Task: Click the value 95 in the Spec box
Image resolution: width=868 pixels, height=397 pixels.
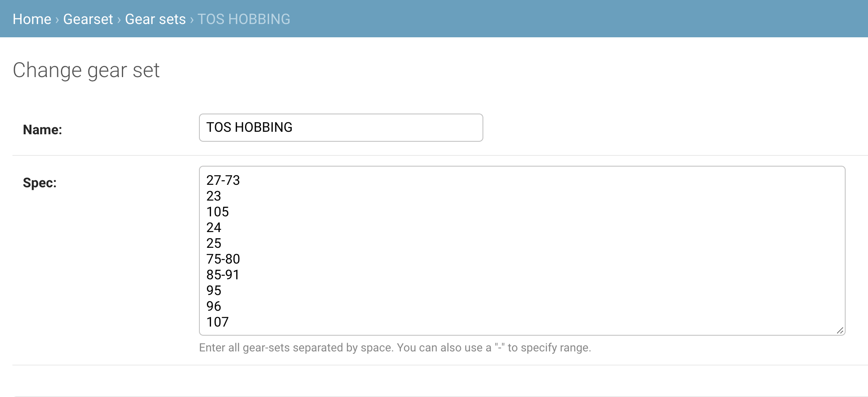Action: 214,290
